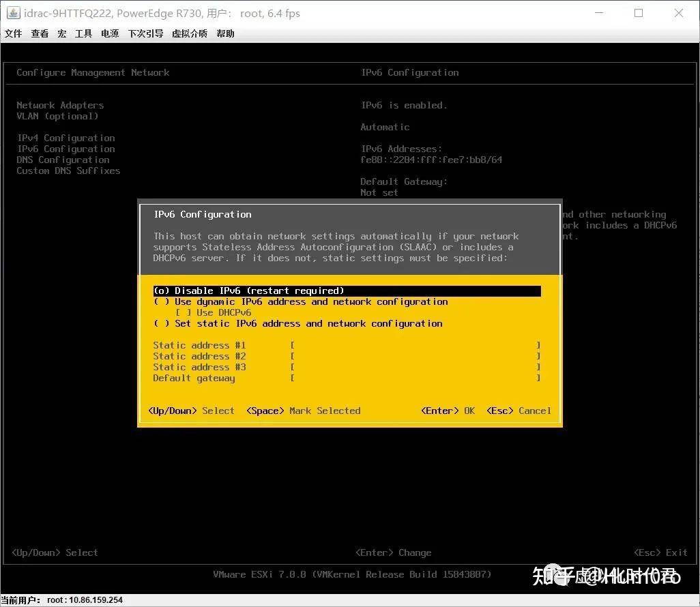Open the 电源 (Power) menu
Screen dimensions: 700x607
pyautogui.click(x=109, y=33)
